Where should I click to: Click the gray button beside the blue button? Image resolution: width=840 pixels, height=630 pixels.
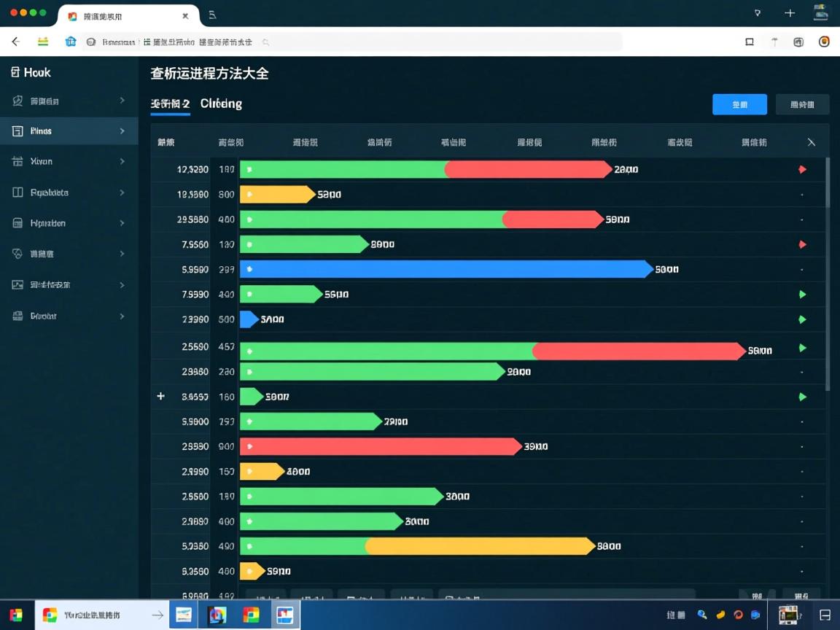pyautogui.click(x=802, y=105)
